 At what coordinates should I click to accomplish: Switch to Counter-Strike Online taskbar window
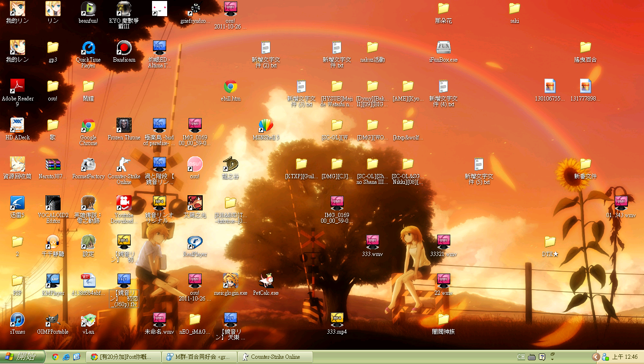[276, 357]
